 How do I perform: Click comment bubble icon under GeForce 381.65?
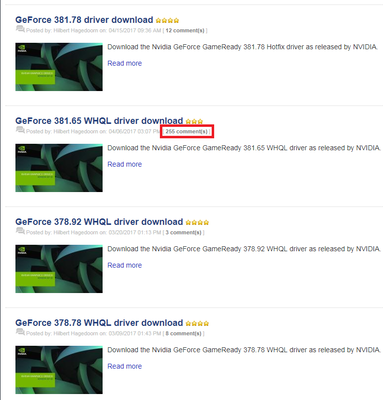point(20,130)
